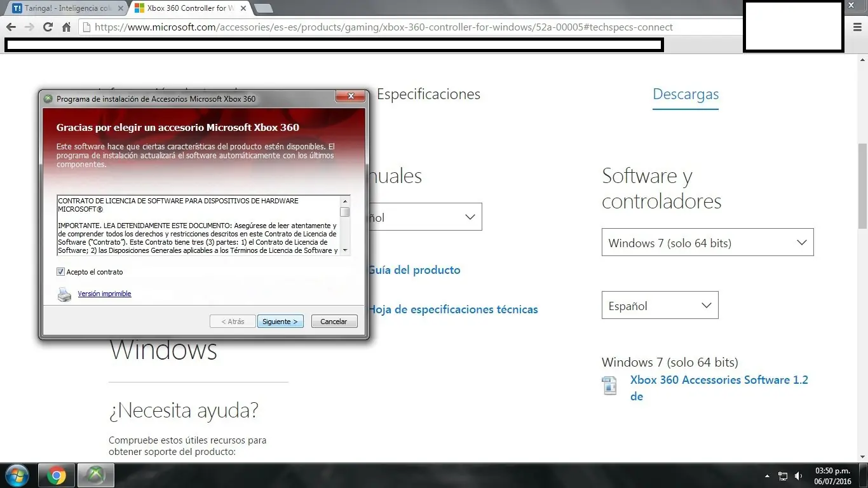The height and width of the screenshot is (488, 868).
Task: Click the 'Siguiente >' button
Action: [280, 322]
